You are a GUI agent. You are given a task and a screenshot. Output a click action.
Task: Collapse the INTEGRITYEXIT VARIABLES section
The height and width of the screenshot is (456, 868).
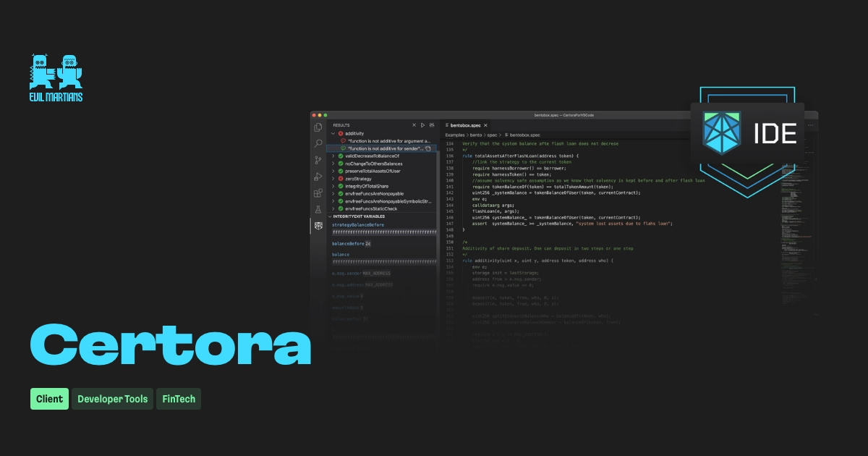330,216
